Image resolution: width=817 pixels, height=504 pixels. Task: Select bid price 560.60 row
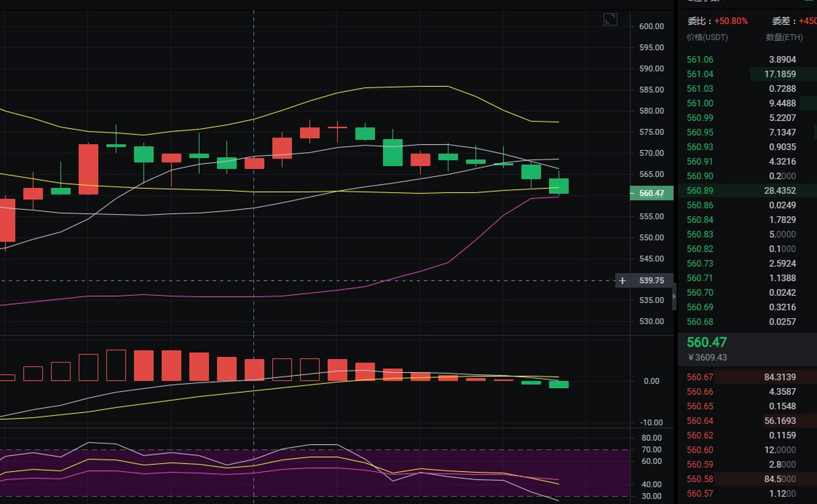[x=747, y=450]
